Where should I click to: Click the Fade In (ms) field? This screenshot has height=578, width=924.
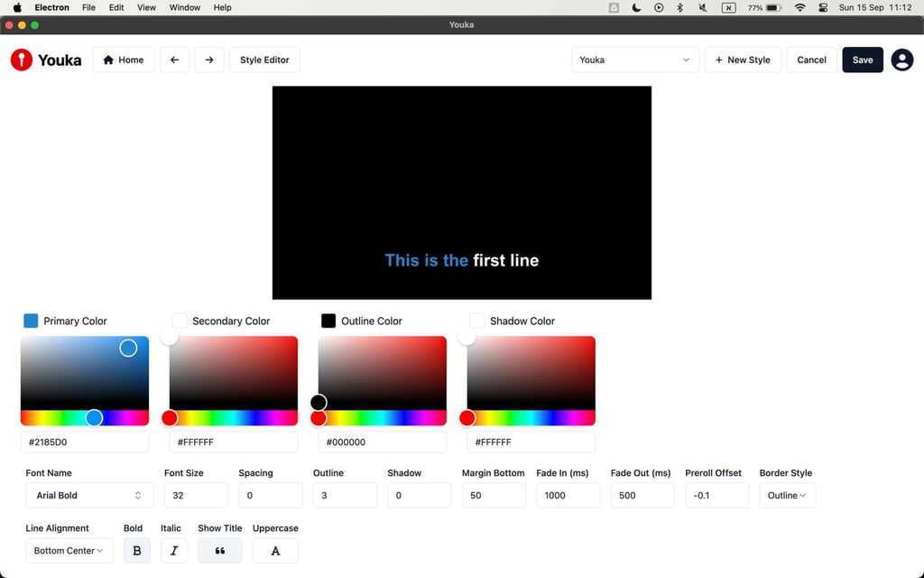point(568,496)
